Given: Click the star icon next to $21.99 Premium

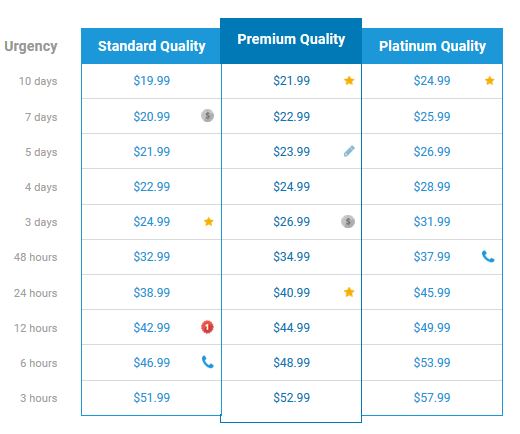Looking at the screenshot, I should (349, 80).
